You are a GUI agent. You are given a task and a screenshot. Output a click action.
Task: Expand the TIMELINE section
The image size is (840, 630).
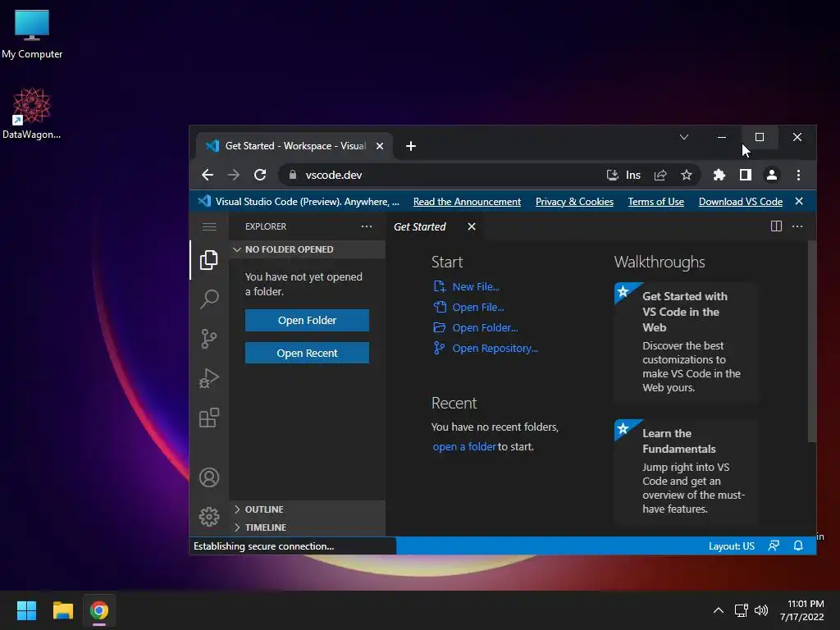point(307,527)
